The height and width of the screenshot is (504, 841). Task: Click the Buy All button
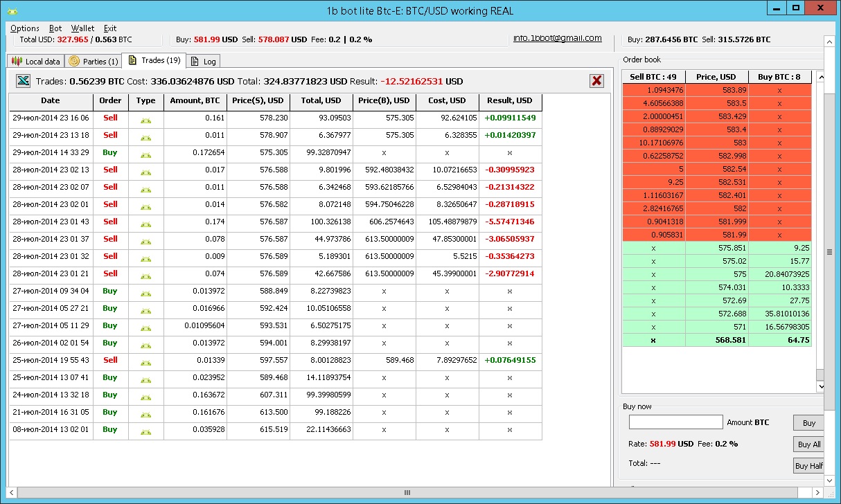808,444
